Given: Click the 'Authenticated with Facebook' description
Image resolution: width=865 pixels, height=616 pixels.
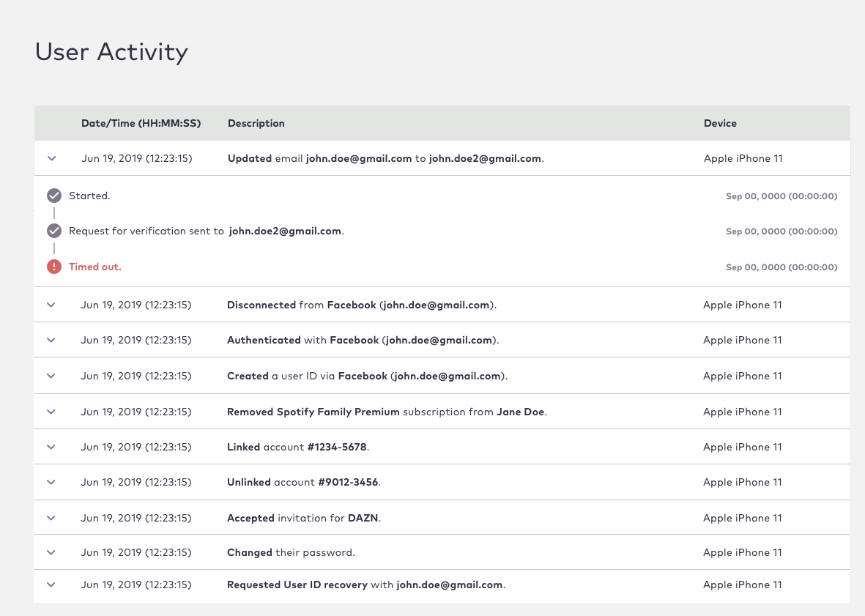Looking at the screenshot, I should point(363,341).
